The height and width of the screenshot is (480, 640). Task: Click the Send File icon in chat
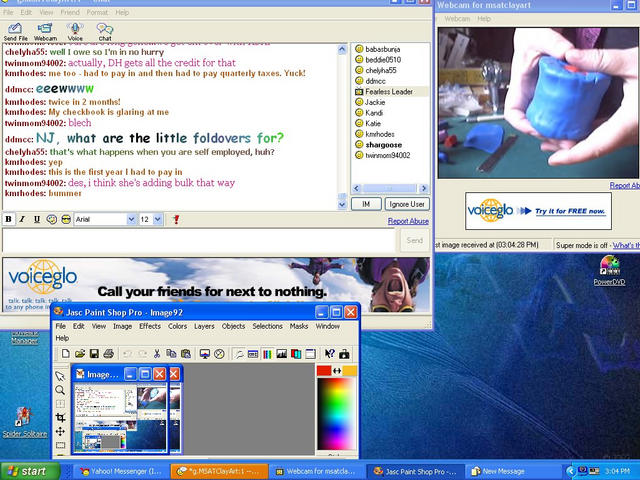(16, 32)
